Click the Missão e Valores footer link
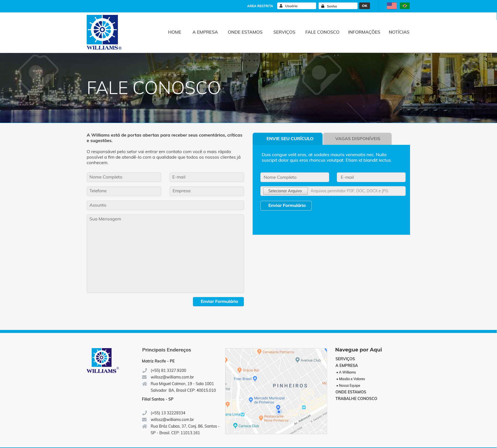 point(352,379)
